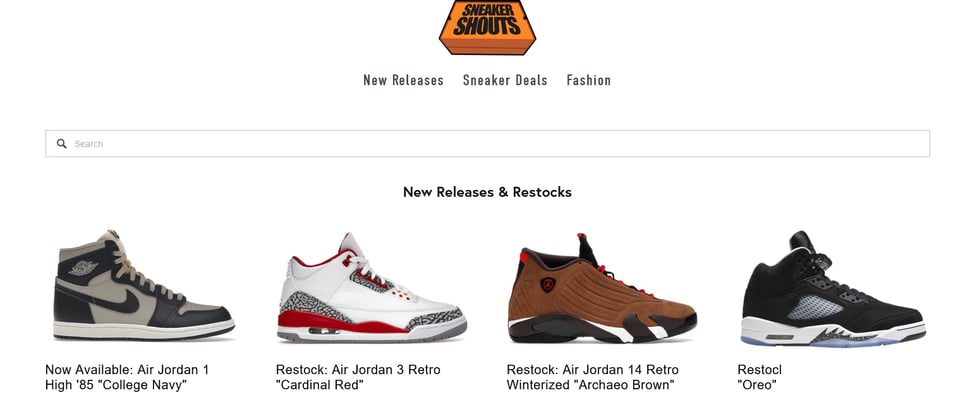975x400 pixels.
Task: Select the black Oreo sneaker image
Action: pos(833,289)
